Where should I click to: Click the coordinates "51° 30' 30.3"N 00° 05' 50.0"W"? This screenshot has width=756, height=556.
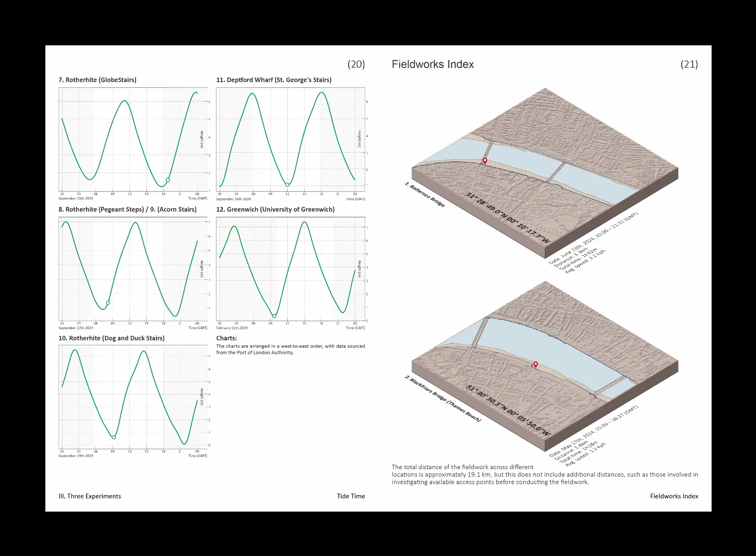point(508,411)
